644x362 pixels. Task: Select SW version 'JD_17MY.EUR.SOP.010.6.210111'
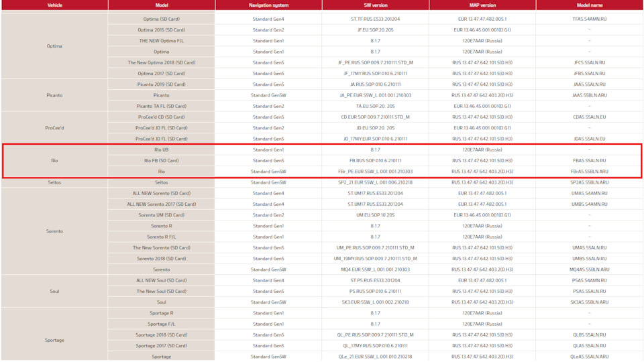(x=376, y=139)
